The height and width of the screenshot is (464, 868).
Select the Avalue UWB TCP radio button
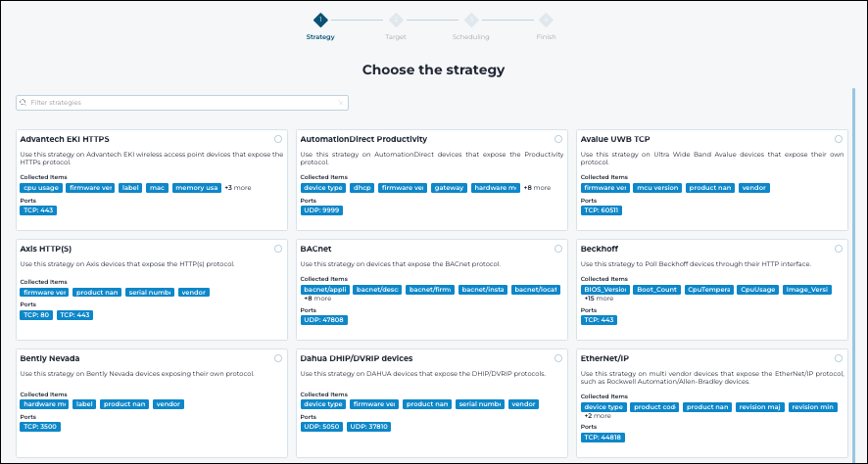coord(839,139)
